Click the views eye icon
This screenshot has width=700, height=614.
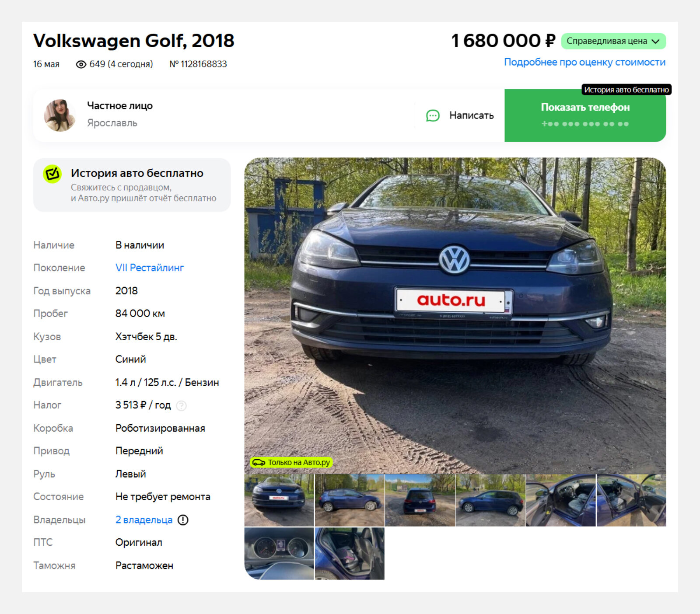81,64
